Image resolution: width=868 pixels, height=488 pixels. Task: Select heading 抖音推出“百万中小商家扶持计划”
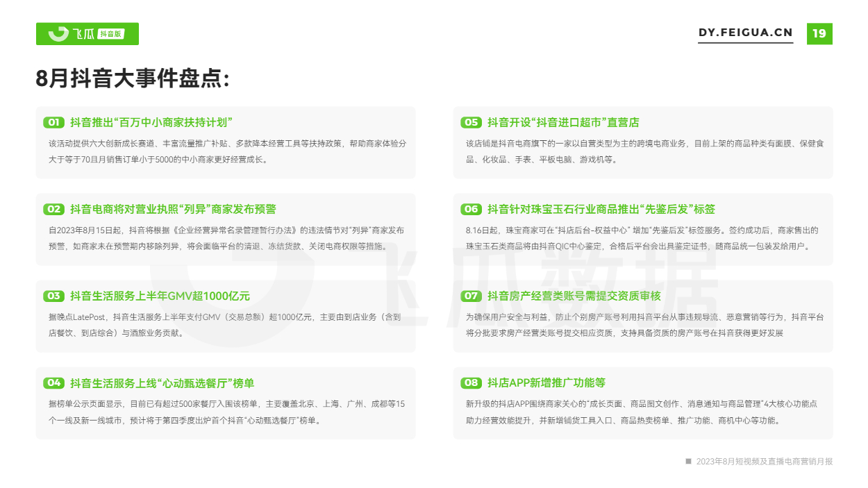pos(151,122)
